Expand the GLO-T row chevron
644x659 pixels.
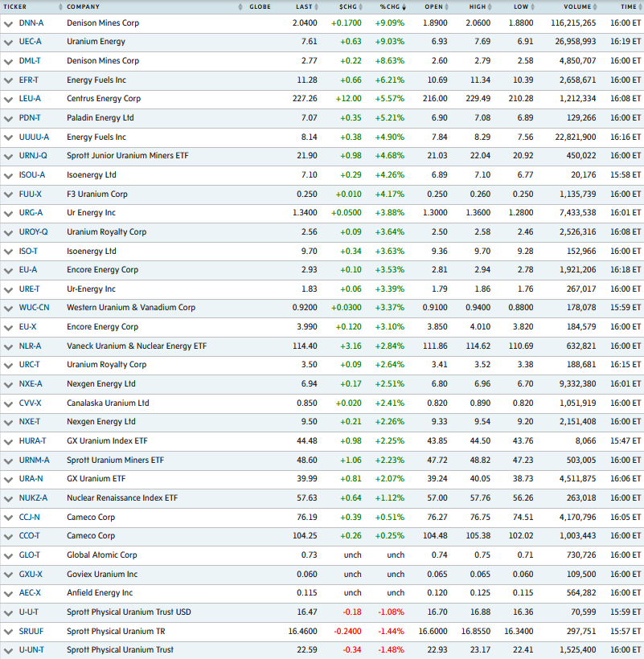click(x=8, y=556)
